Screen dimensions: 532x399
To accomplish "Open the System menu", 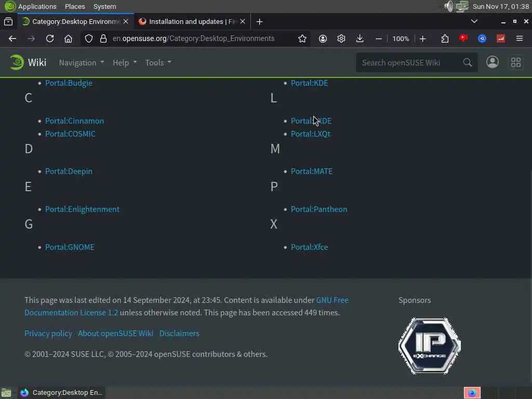I will pos(104,6).
